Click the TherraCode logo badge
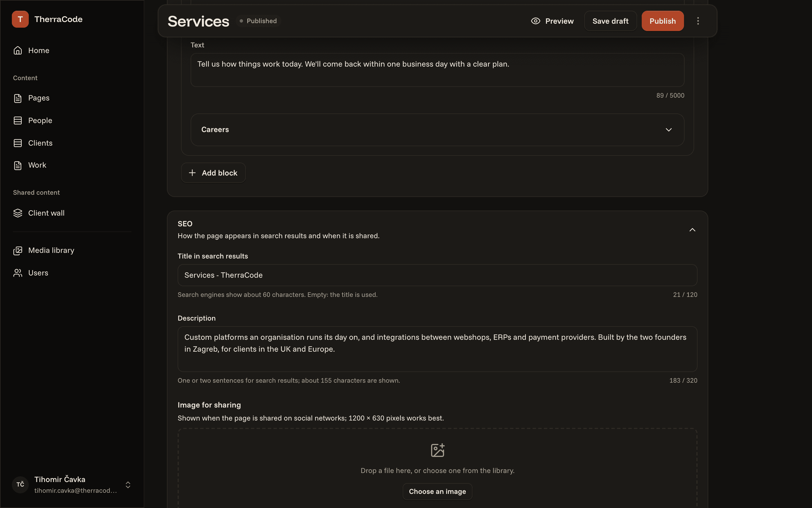 pos(20,19)
